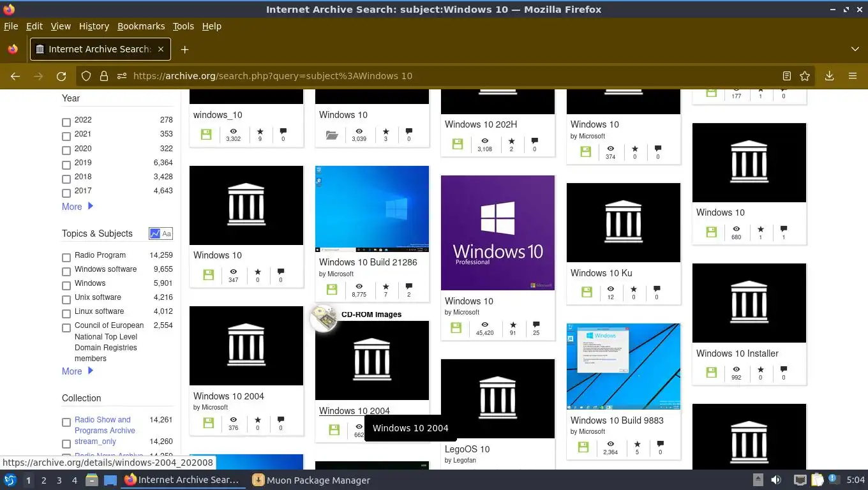Check Radio Show and Programs Archive collection
Viewport: 868px width, 490px height.
click(x=66, y=422)
